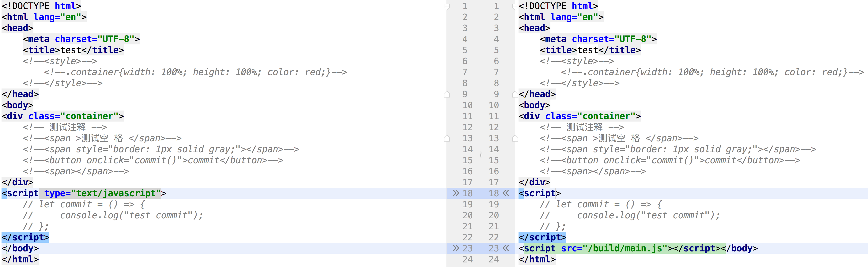868x267 pixels.
Task: Click the right <meta charset="UTF-8"> line
Action: click(598, 39)
